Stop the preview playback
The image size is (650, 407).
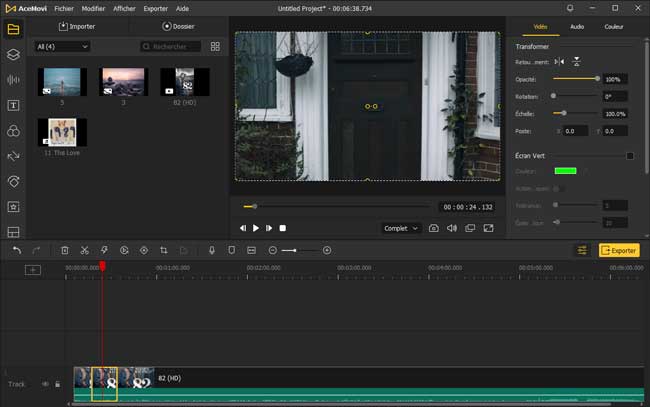(283, 228)
